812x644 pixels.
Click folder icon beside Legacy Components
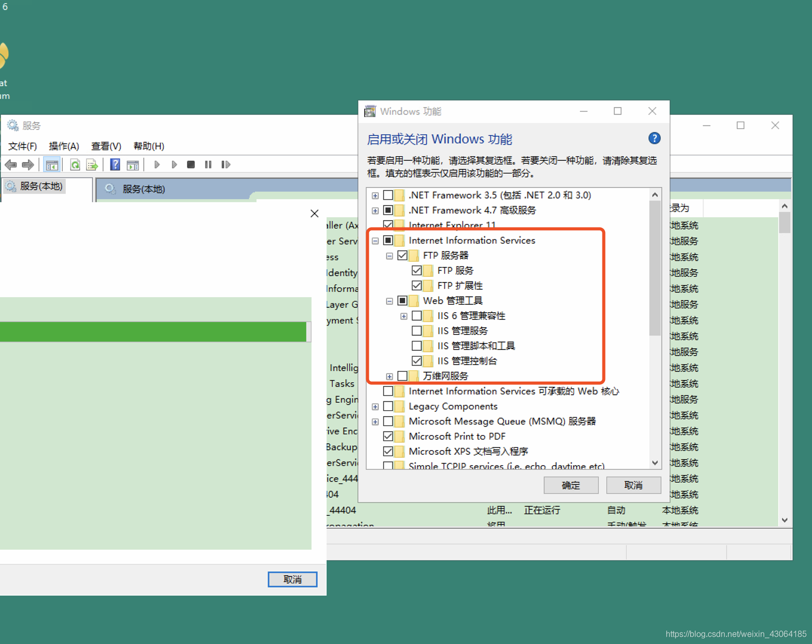399,407
